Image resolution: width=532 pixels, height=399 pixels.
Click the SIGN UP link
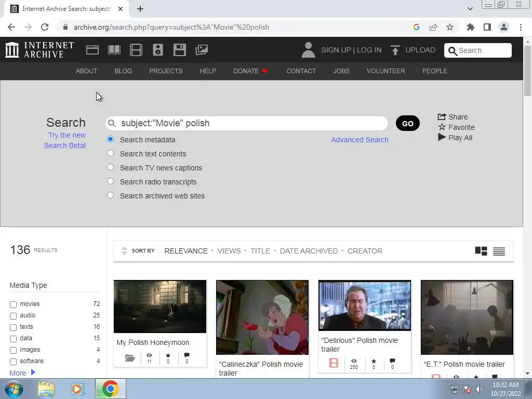336,50
